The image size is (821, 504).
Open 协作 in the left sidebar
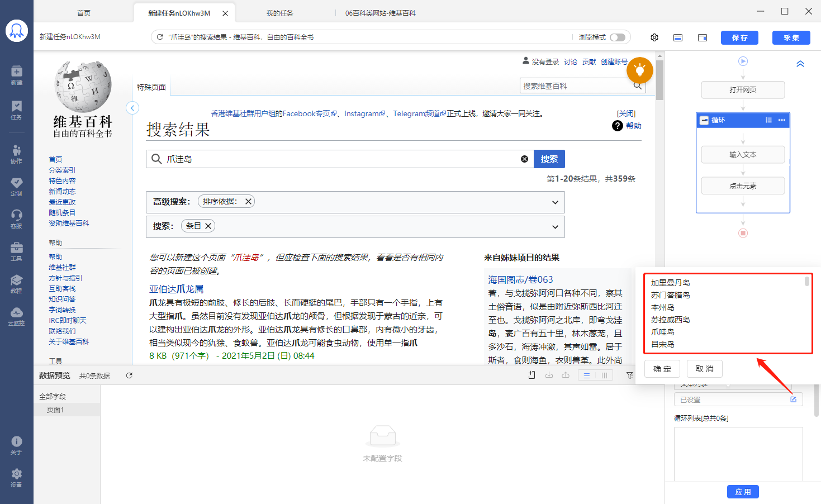17,154
